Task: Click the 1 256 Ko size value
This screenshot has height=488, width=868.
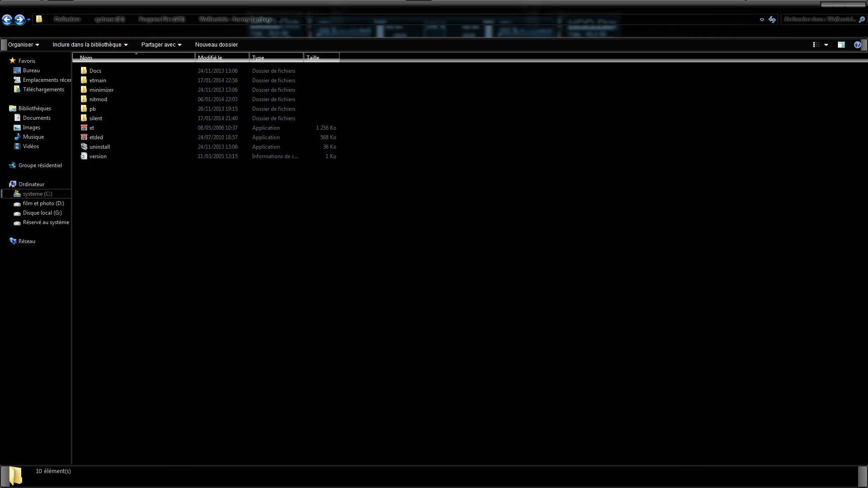Action: point(326,128)
